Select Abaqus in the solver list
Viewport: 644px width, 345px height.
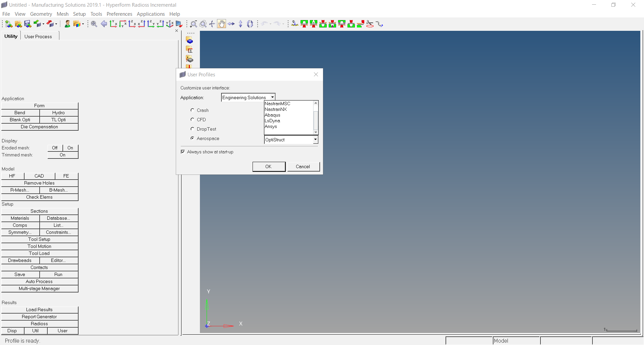272,115
